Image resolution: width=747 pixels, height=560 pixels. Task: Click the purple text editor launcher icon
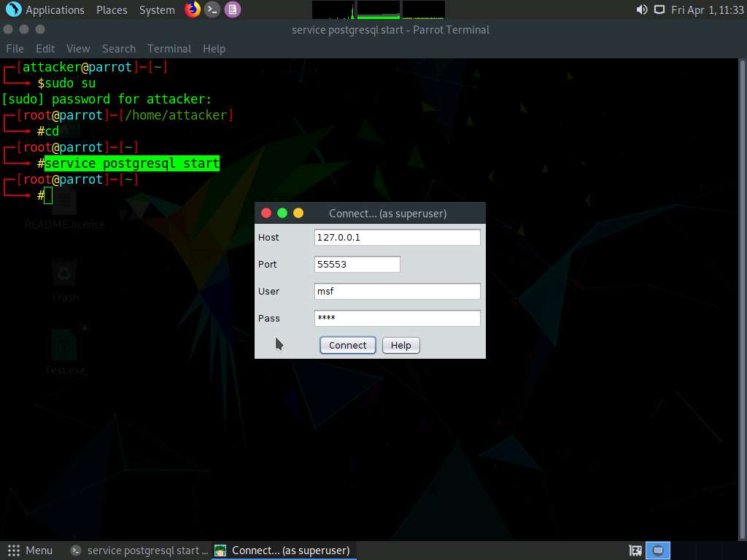pos(232,9)
